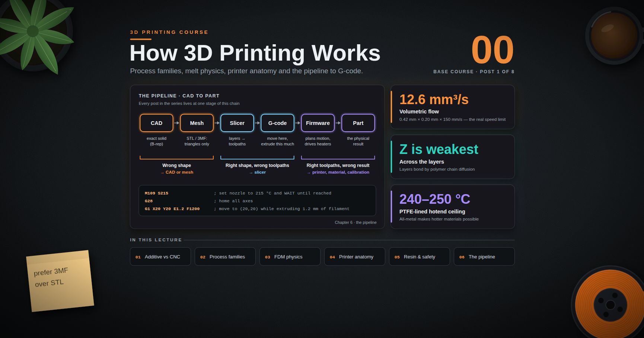Click "exact solid (B-rep)" caption under CAD
Viewport: 644px width, 338px height.
tap(156, 141)
